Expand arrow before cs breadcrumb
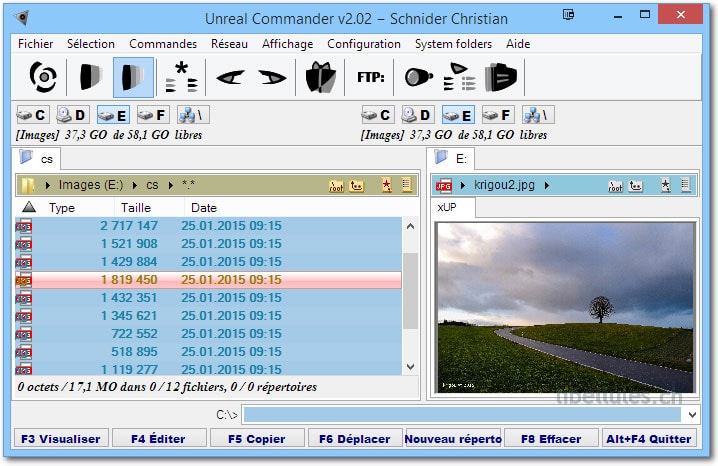The height and width of the screenshot is (466, 718). click(x=135, y=185)
